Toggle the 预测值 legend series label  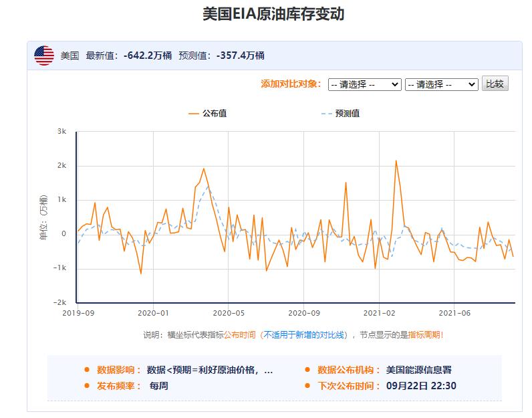[x=348, y=113]
